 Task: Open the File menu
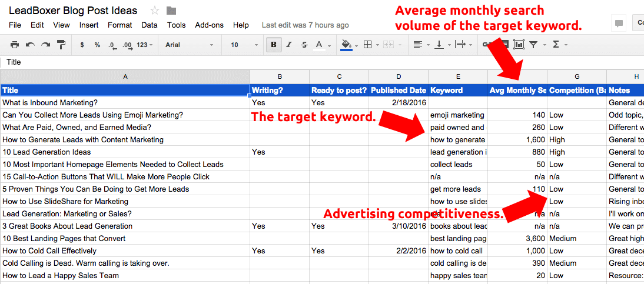click(x=15, y=25)
